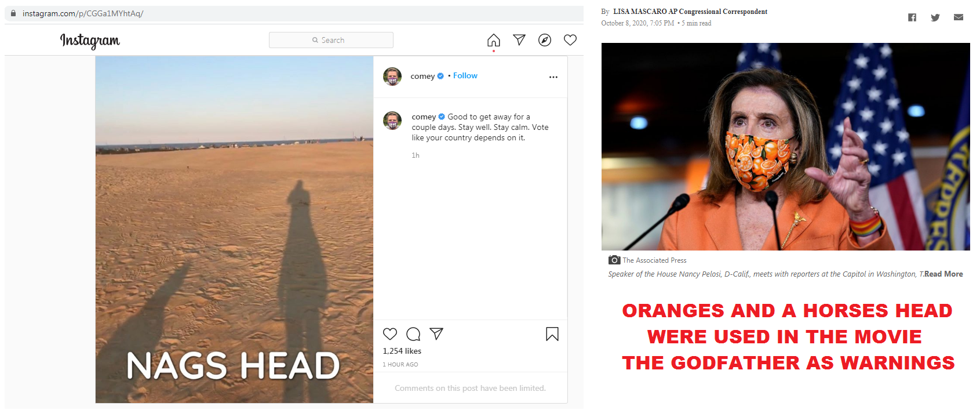This screenshot has height=410, width=980.
Task: Open activity heart icon in header
Action: [570, 39]
